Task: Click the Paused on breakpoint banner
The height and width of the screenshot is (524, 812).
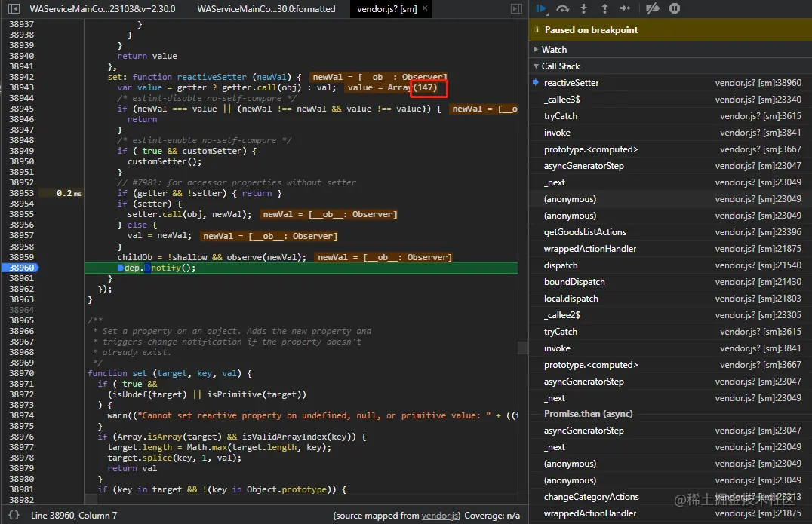Action: coord(671,30)
